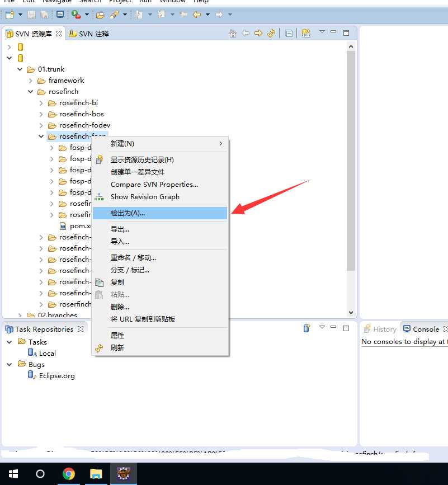Choose 显示资源历史记录(H) from context menu
The image size is (448, 485).
160,159
